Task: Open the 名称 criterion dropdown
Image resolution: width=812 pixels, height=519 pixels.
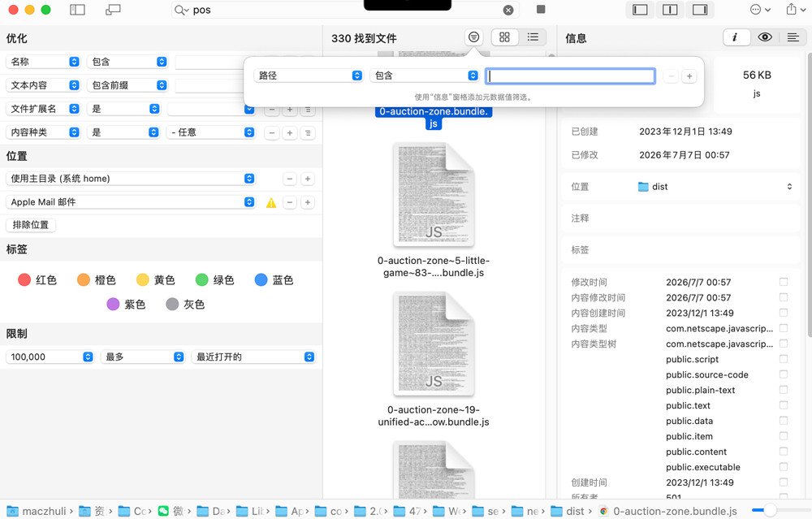Action: point(43,62)
